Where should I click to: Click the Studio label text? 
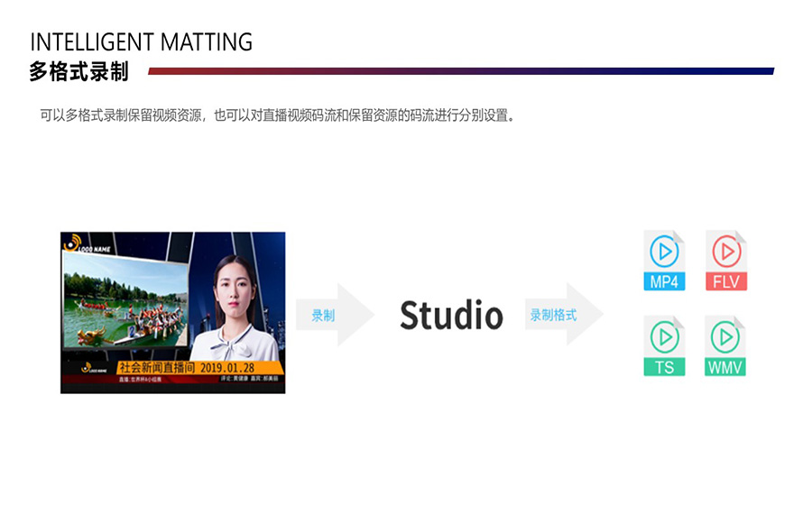(x=452, y=316)
